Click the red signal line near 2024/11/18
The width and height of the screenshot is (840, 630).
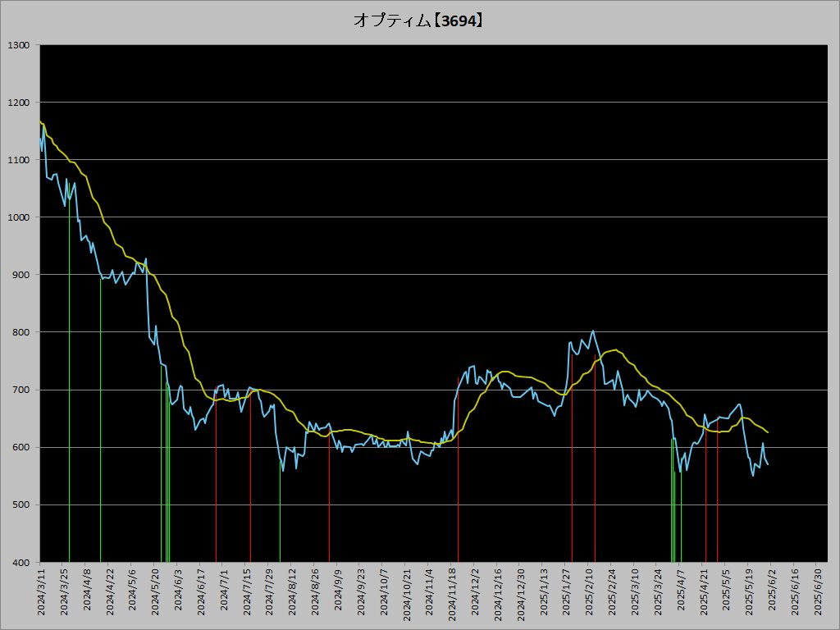[458, 470]
